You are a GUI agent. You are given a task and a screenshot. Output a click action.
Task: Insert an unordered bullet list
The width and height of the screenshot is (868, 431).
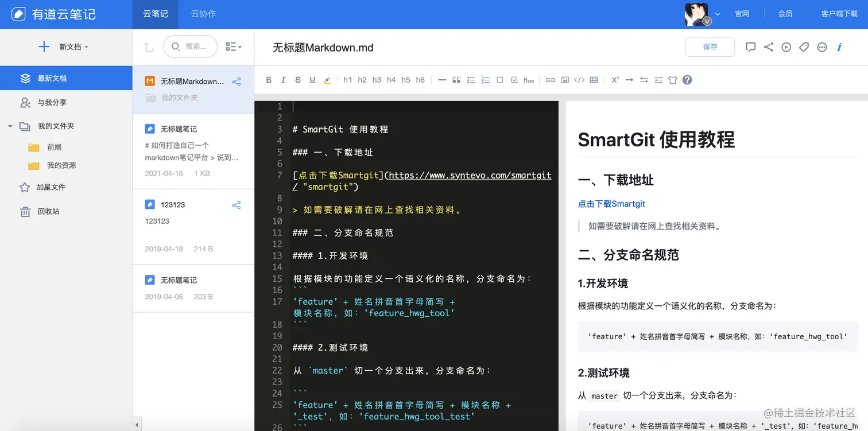click(471, 80)
